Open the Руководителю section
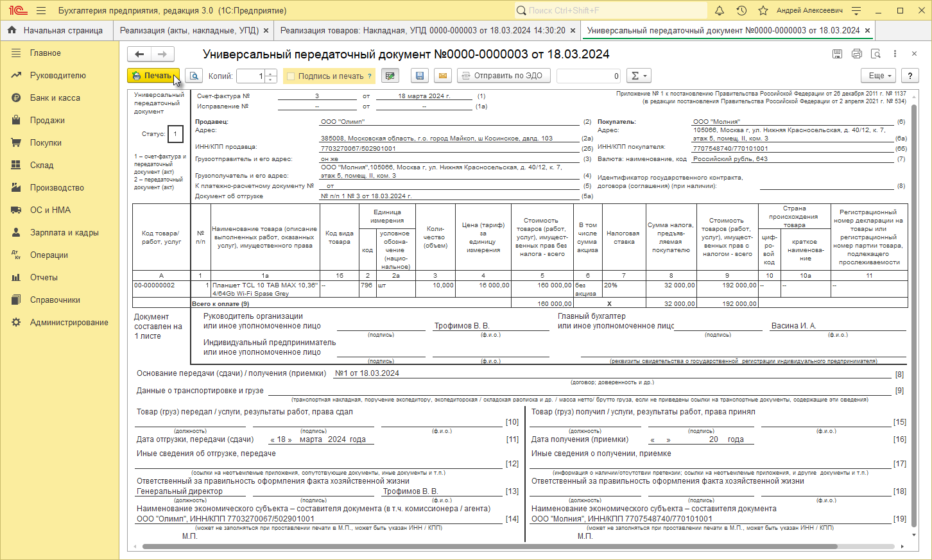932x560 pixels. [x=60, y=76]
